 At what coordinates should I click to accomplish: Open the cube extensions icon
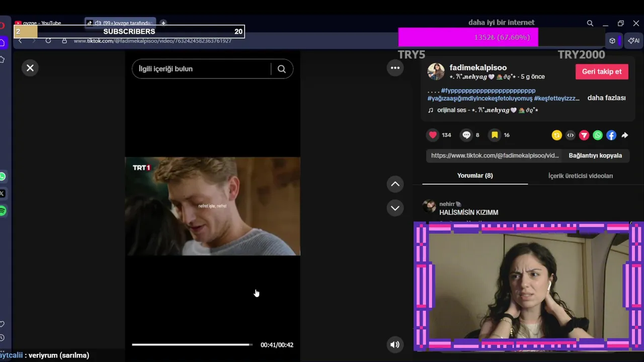click(612, 41)
